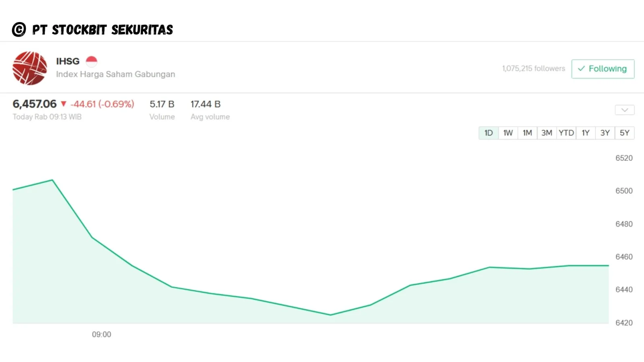Image resolution: width=644 pixels, height=362 pixels.
Task: Click the IHSG ticker name
Action: tap(68, 61)
